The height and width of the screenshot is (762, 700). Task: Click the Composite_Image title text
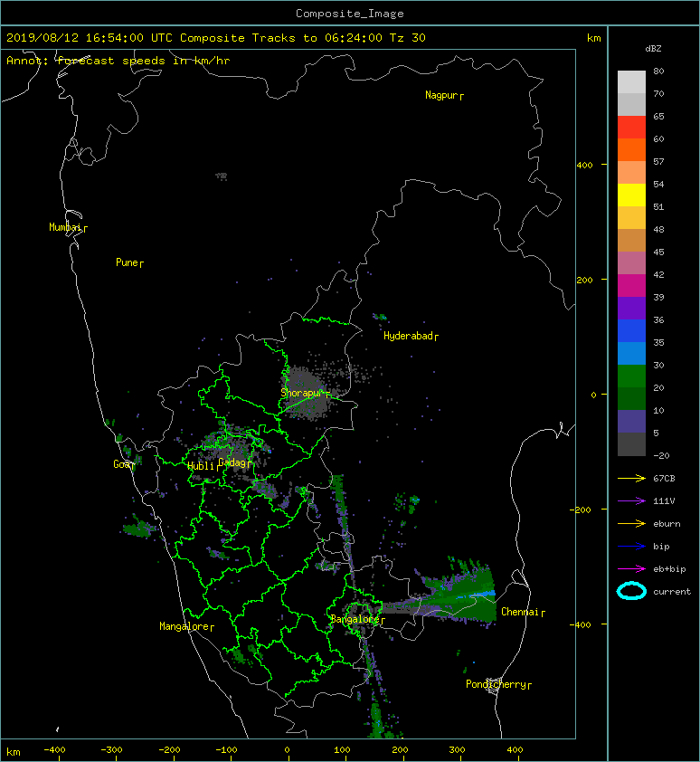coord(350,14)
